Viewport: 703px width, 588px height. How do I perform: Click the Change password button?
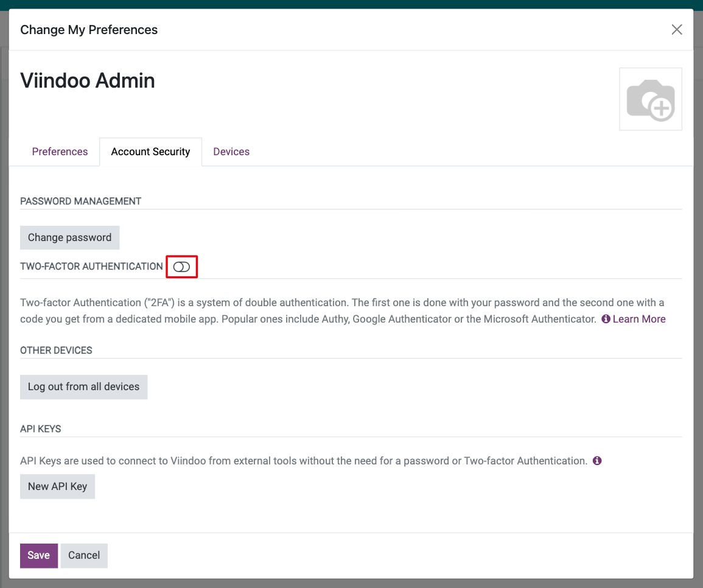tap(69, 238)
